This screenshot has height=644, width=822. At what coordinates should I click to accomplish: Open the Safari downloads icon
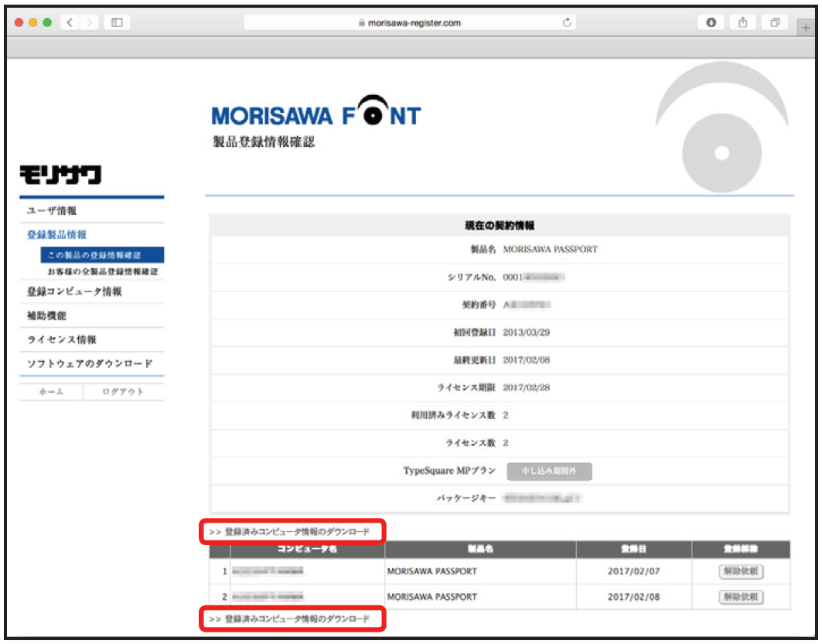click(711, 22)
